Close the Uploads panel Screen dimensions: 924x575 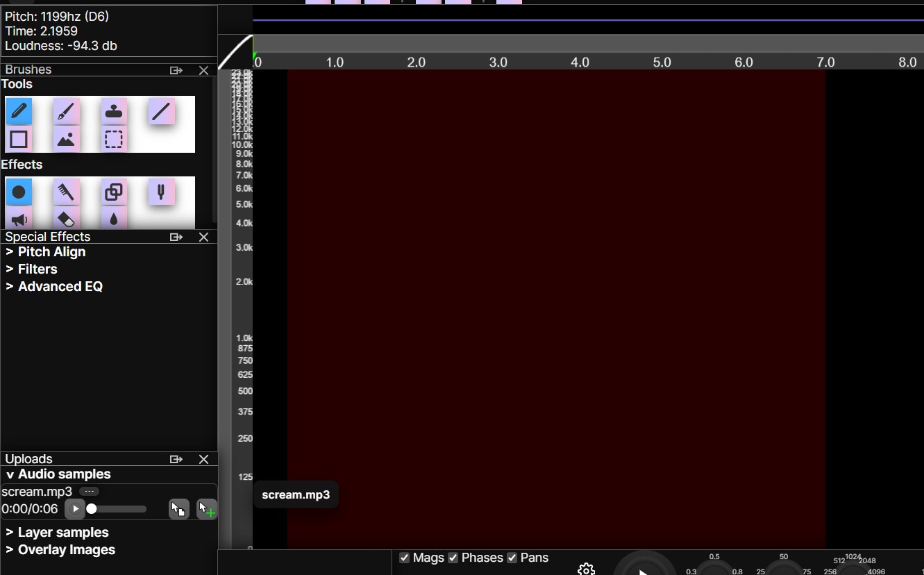pos(203,459)
